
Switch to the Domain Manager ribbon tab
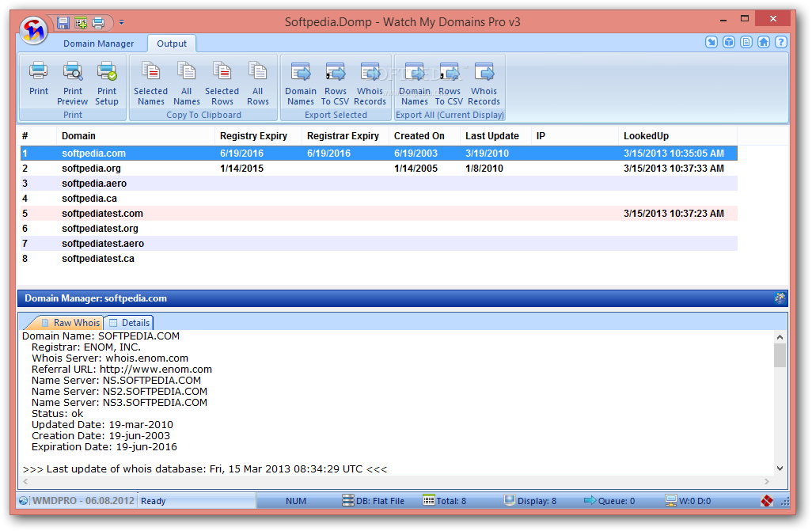point(98,44)
